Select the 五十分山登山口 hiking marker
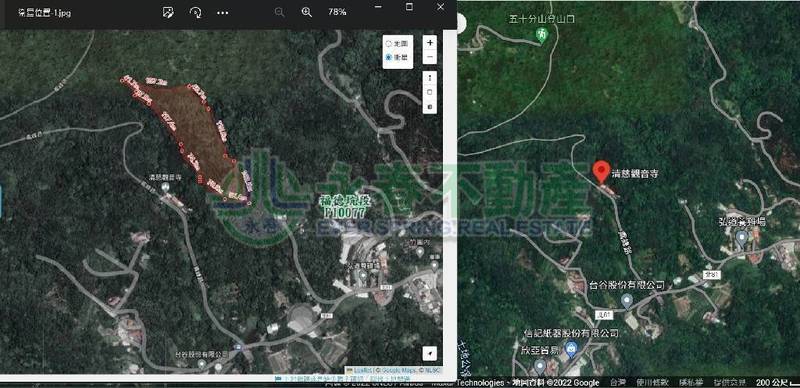The height and width of the screenshot is (388, 800). [x=542, y=35]
